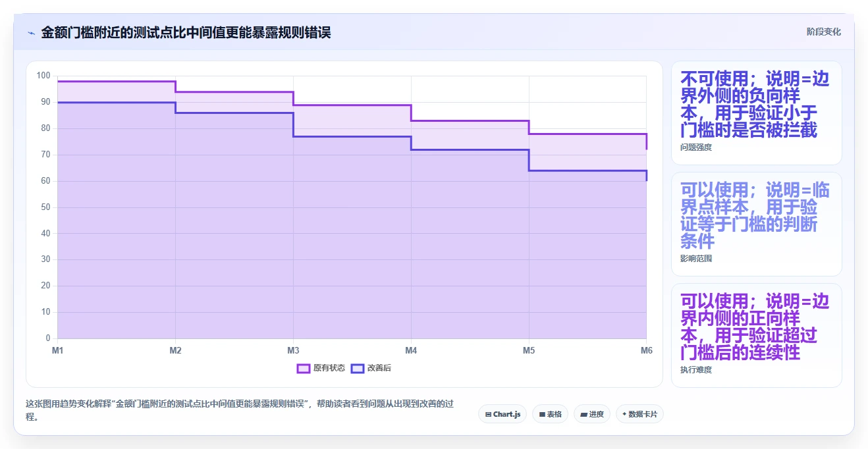Click the M2 x-axis label
Viewport: 868px width, 449px height.
(175, 350)
